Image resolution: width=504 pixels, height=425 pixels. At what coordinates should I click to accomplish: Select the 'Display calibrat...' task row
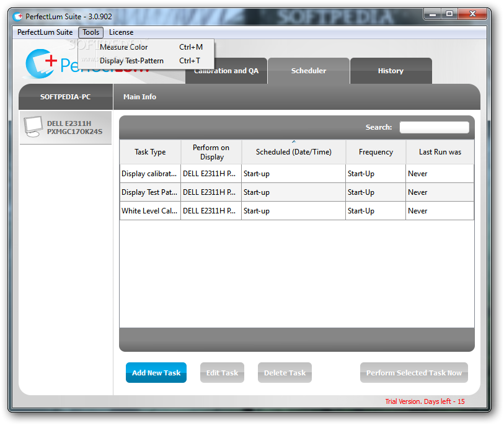click(x=297, y=174)
